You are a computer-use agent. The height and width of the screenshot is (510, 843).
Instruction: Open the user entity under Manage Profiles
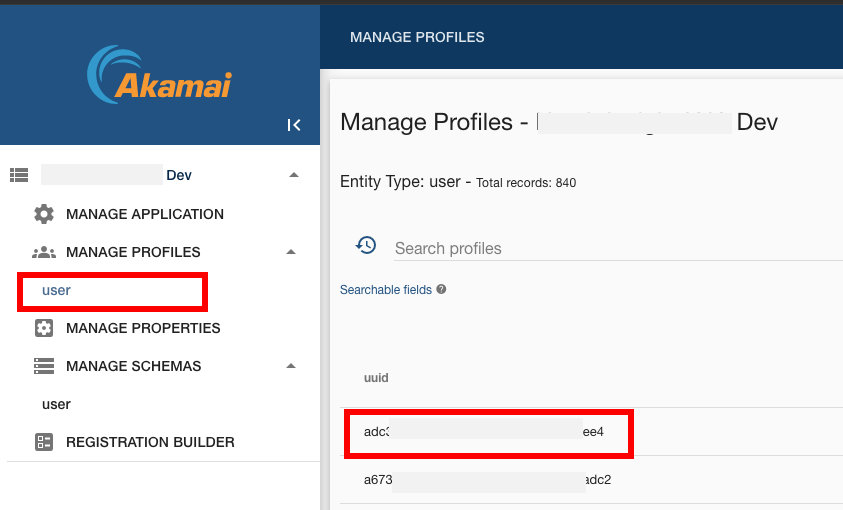(57, 290)
